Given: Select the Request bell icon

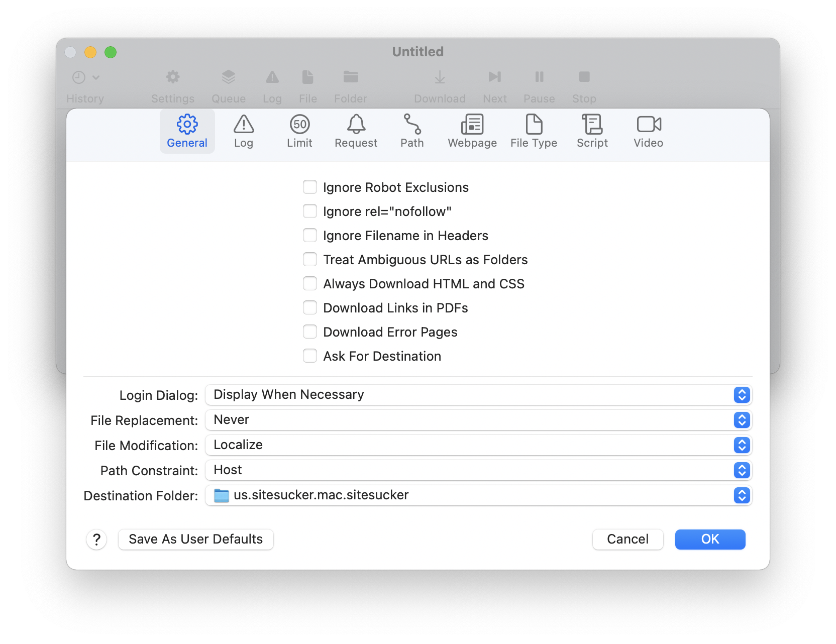Looking at the screenshot, I should (x=356, y=125).
